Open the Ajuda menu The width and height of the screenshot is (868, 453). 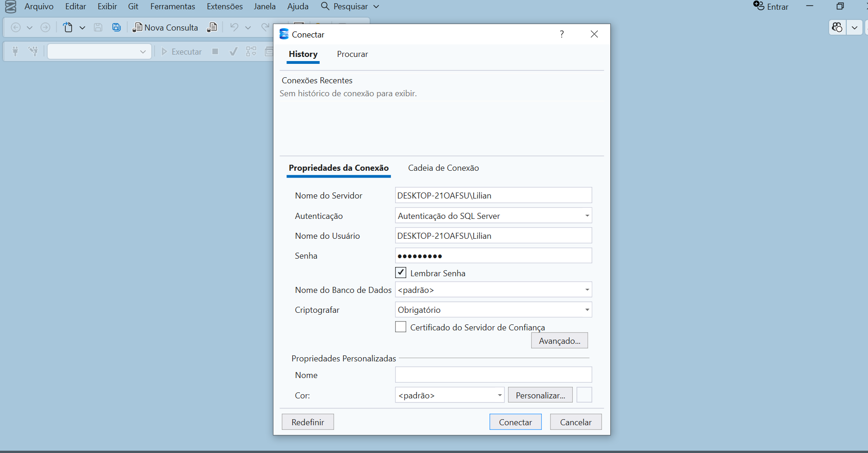point(298,6)
